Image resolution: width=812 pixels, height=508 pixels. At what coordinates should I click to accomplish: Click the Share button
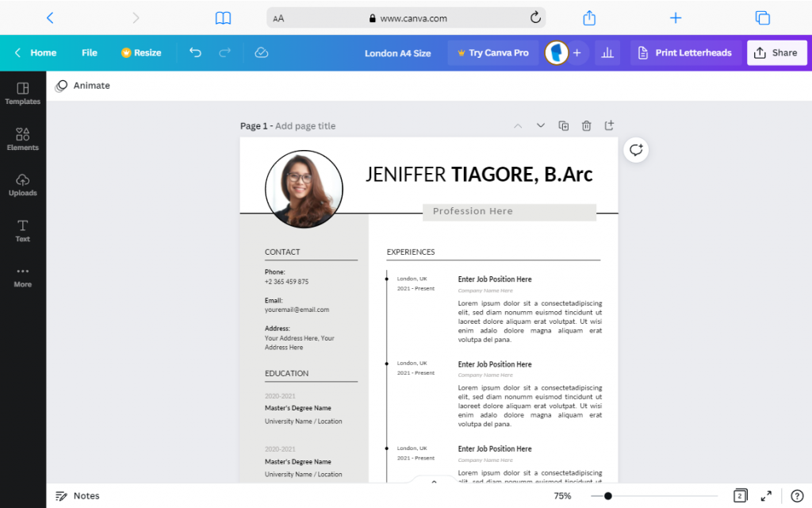776,52
